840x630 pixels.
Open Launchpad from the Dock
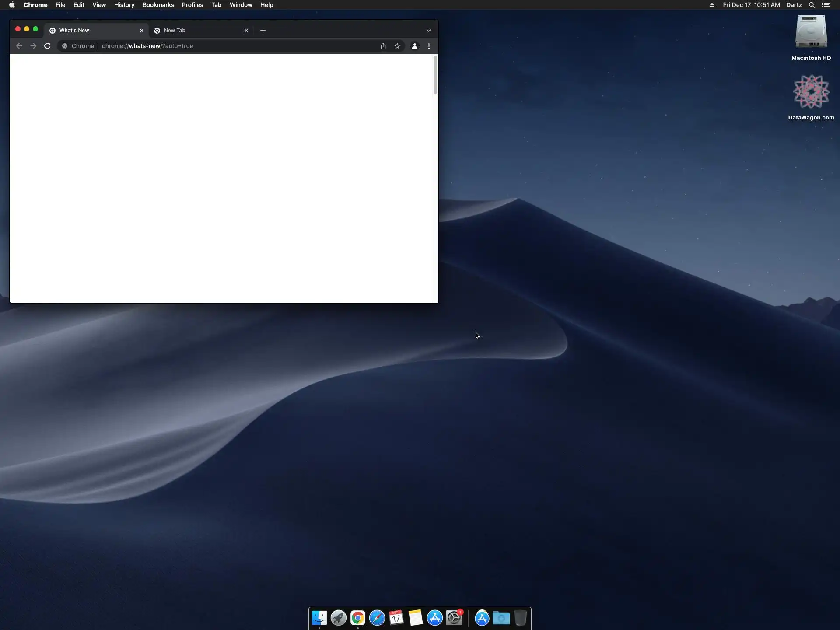coord(338,618)
